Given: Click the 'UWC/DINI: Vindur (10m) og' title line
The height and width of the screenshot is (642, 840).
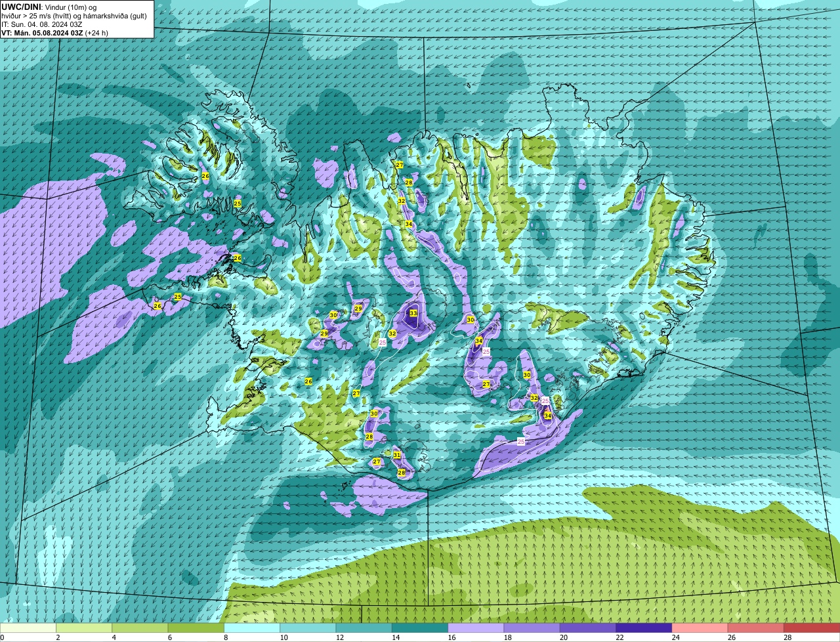Looking at the screenshot, I should pos(49,7).
